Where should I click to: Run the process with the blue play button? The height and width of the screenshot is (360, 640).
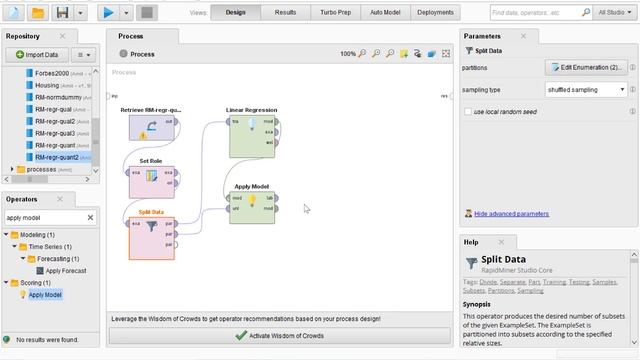(109, 13)
